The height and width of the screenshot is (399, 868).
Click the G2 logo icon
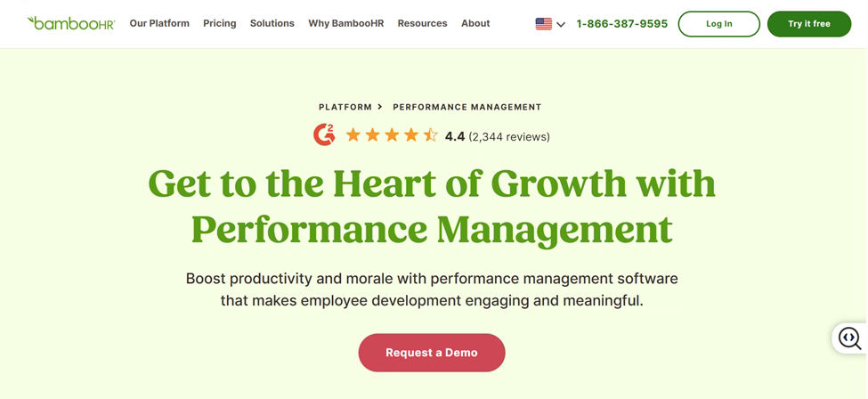[x=324, y=134]
